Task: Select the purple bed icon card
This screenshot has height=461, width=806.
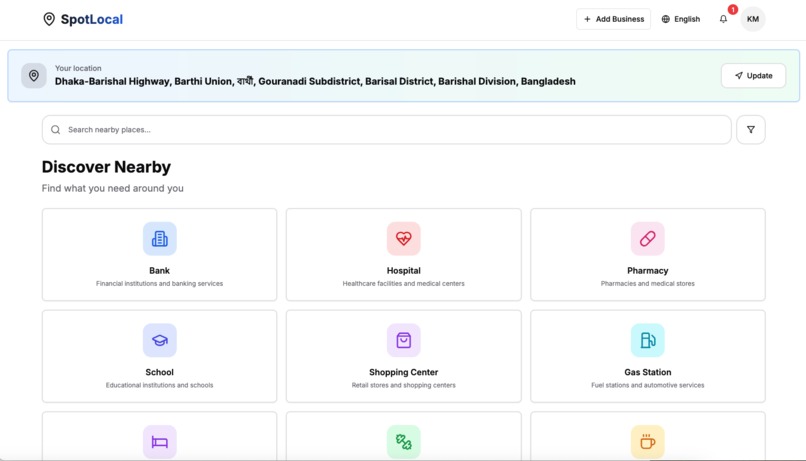Action: tap(159, 441)
